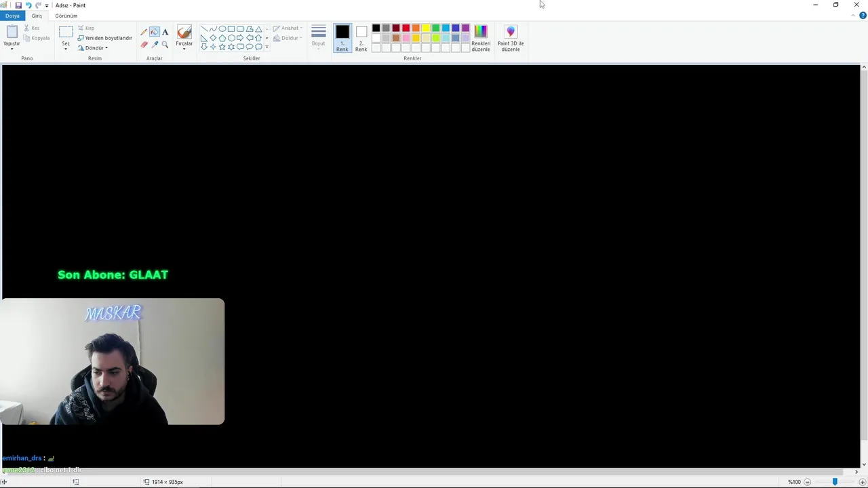Click Renkleri düzenle edit colors button
Screen dimensions: 868x488
point(481,38)
